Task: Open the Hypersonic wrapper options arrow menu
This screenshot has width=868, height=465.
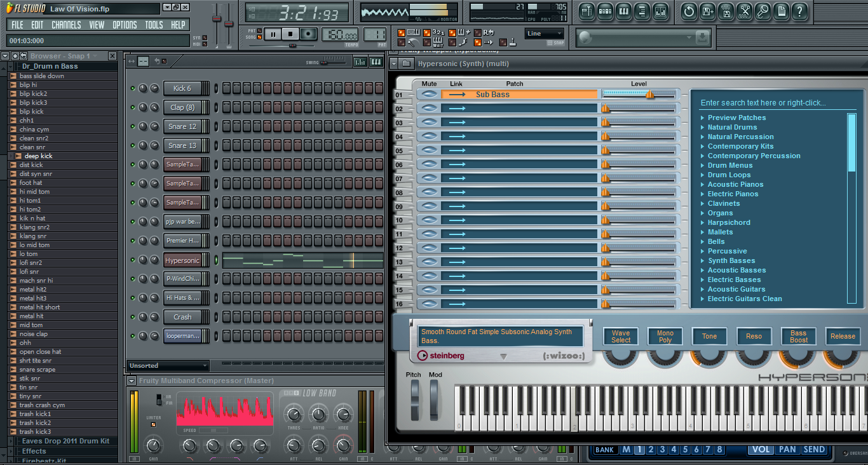Action: 393,64
